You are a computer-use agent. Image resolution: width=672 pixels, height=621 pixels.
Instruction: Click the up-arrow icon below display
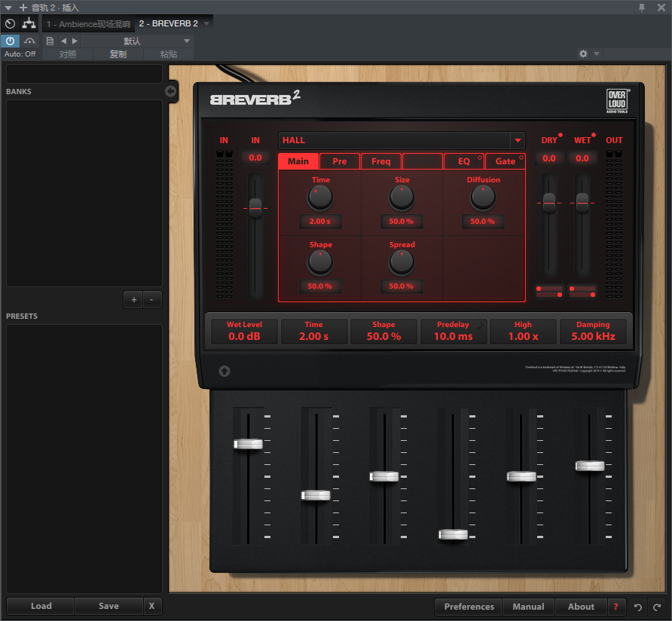pyautogui.click(x=225, y=371)
